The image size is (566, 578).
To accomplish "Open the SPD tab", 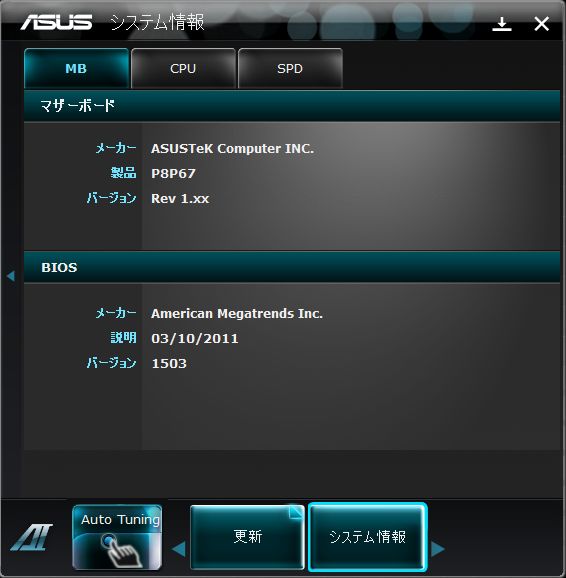I will [x=290, y=68].
